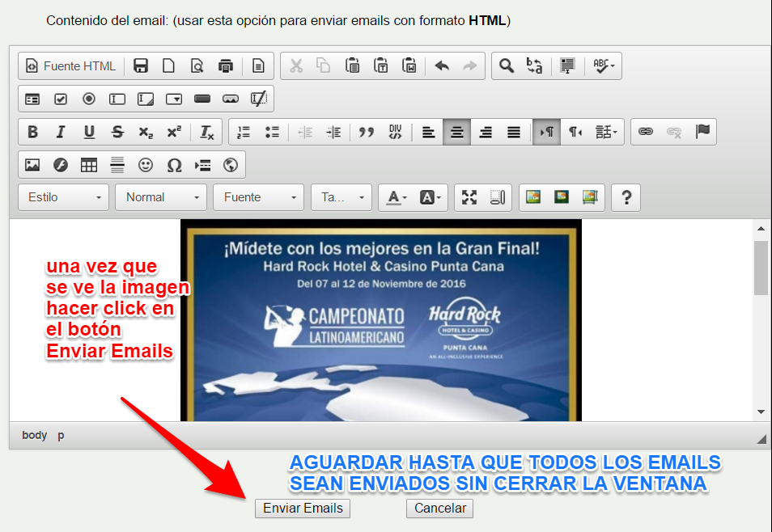Image resolution: width=772 pixels, height=532 pixels.
Task: Apply block quote
Action: coord(367,132)
